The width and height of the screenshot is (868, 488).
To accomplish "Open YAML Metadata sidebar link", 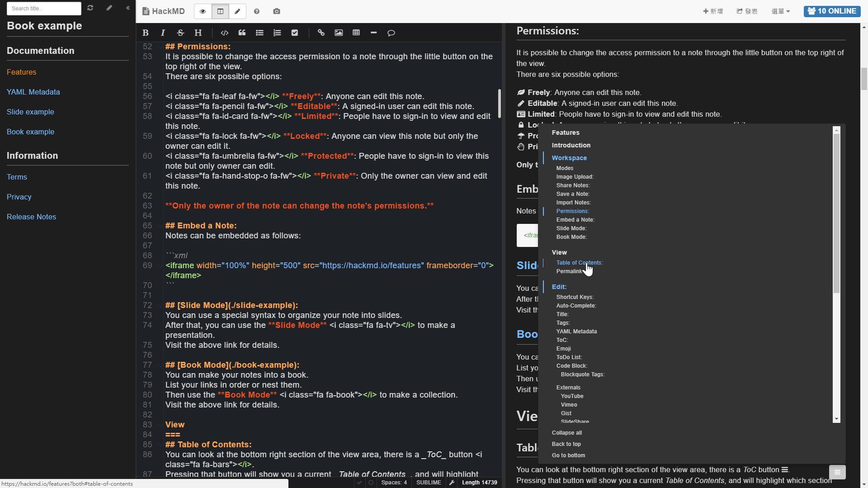I will [x=33, y=92].
